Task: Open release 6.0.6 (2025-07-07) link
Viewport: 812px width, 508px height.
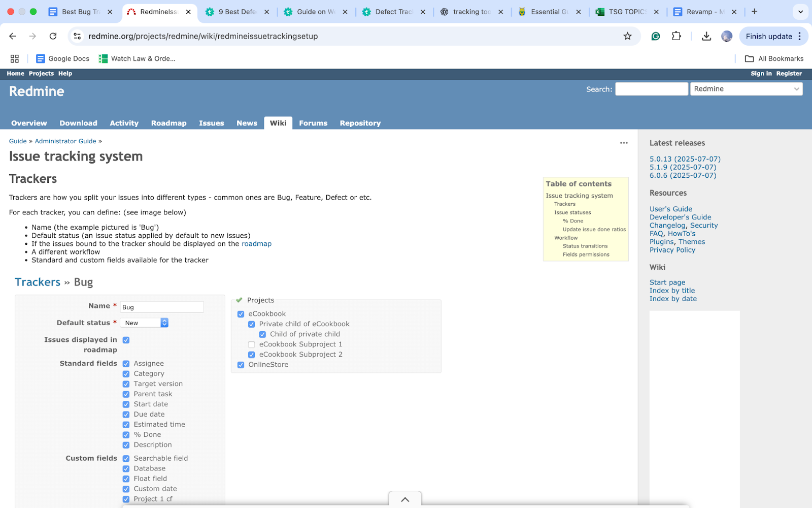Action: [x=683, y=175]
